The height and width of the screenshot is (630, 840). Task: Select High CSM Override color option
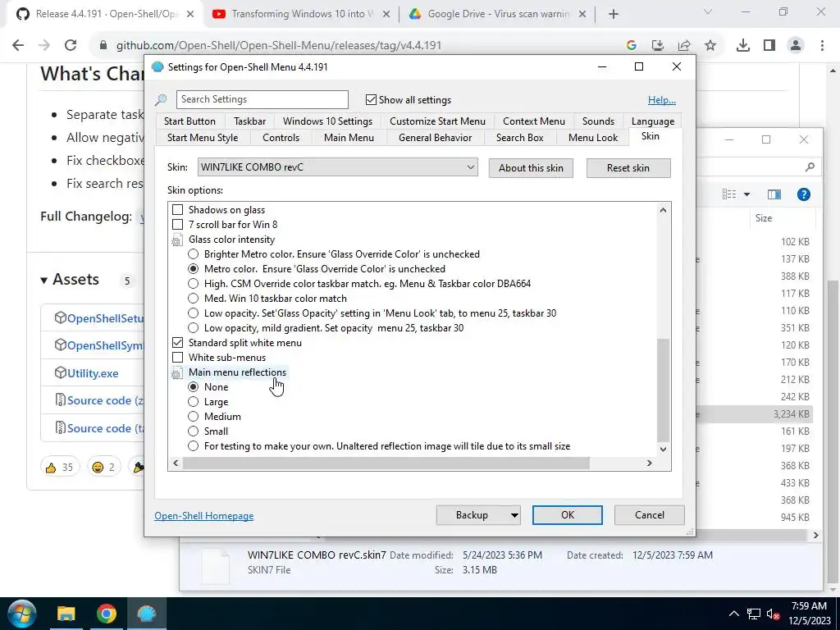(x=193, y=283)
